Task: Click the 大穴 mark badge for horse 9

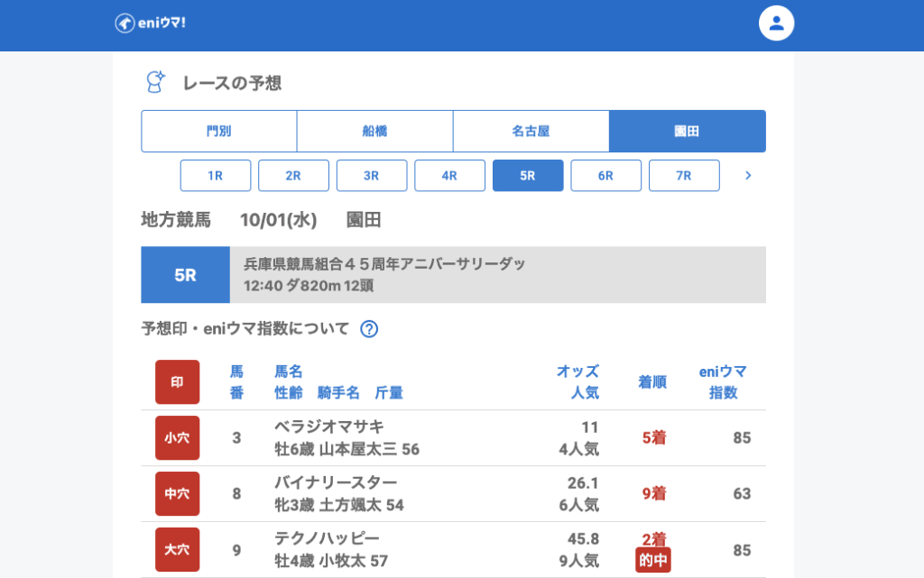Action: (x=177, y=550)
